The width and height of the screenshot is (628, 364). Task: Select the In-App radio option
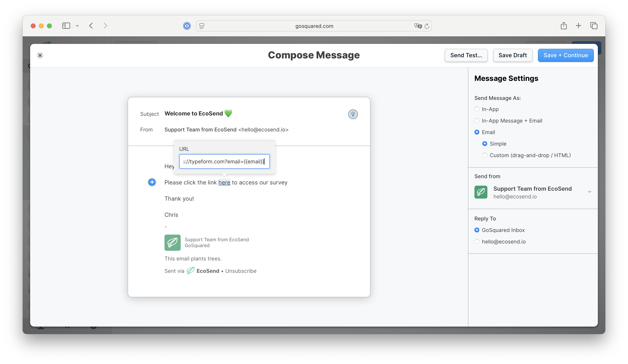pyautogui.click(x=477, y=109)
